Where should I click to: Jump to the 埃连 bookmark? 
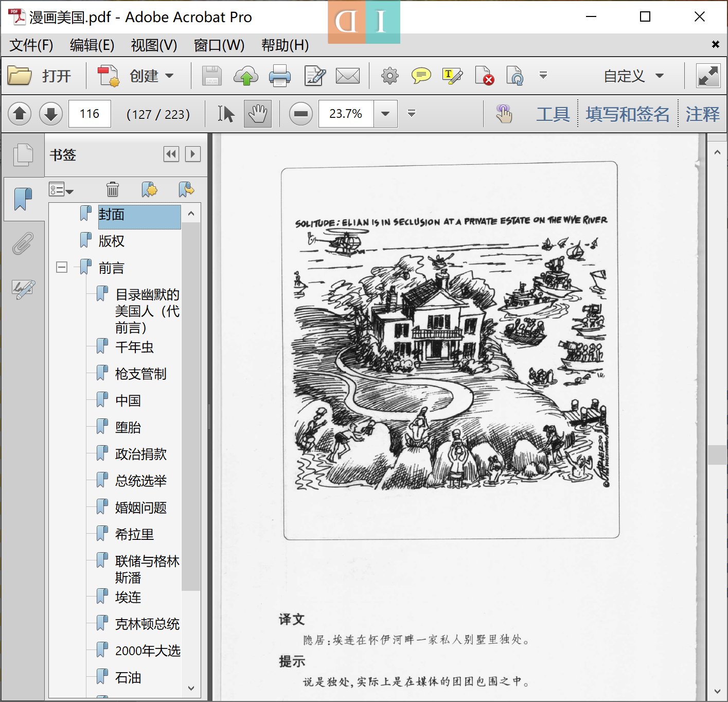pos(128,597)
